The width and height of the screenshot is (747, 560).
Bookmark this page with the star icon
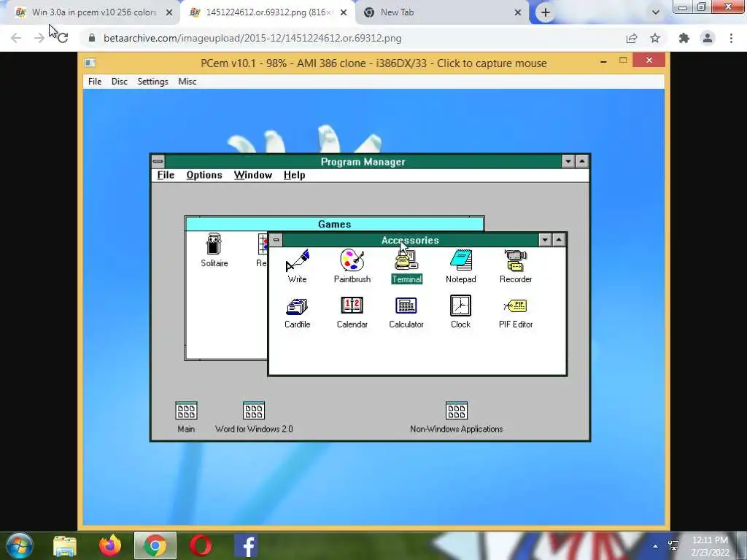(655, 38)
